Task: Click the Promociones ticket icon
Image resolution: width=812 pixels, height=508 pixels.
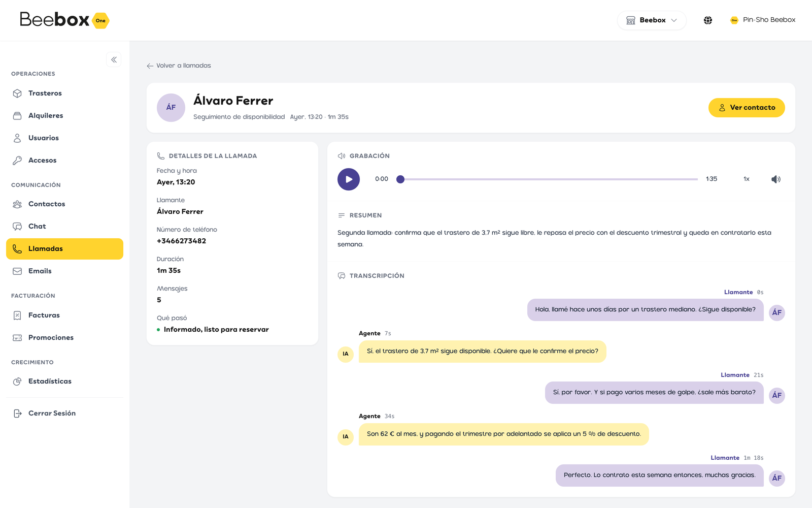Action: tap(17, 338)
